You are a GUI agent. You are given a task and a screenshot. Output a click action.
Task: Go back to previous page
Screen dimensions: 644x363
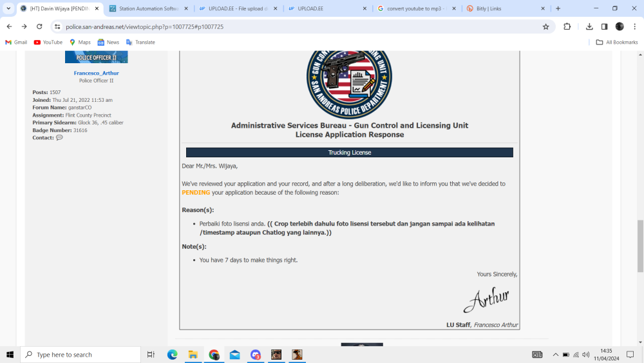click(9, 26)
